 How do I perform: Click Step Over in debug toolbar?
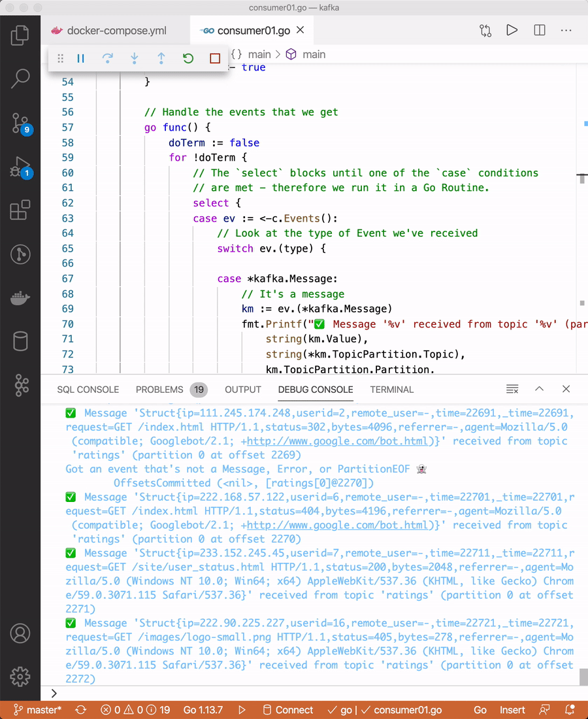tap(108, 58)
